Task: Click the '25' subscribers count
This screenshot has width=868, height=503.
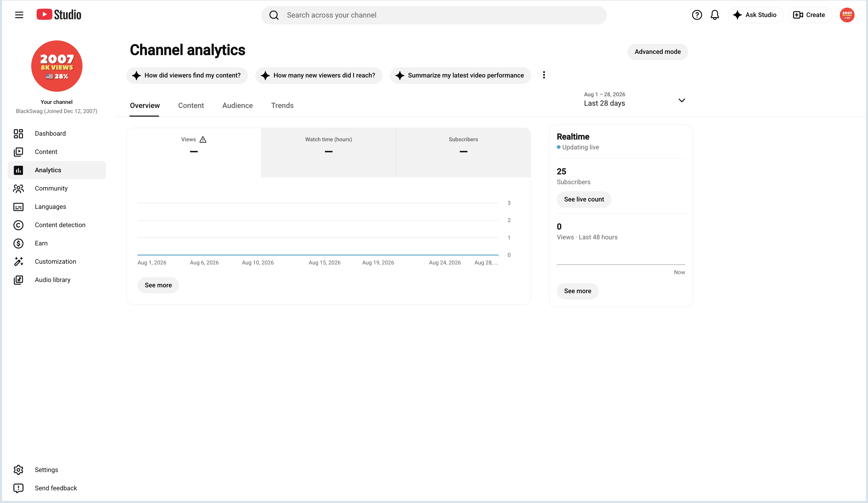Action: pos(561,172)
